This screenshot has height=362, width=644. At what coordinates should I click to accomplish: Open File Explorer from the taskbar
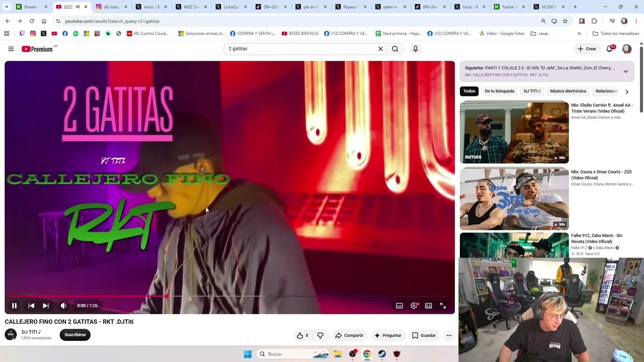click(338, 354)
